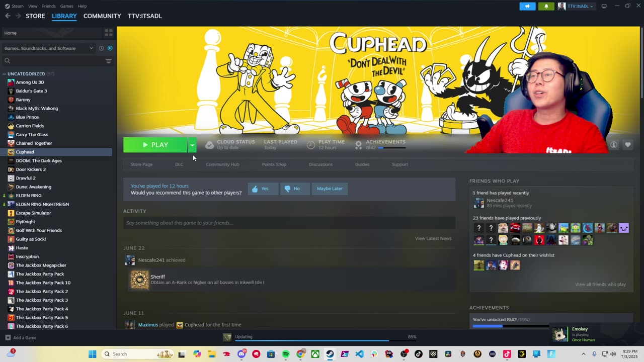Click Maximus in the June 11 activity

[x=148, y=325]
